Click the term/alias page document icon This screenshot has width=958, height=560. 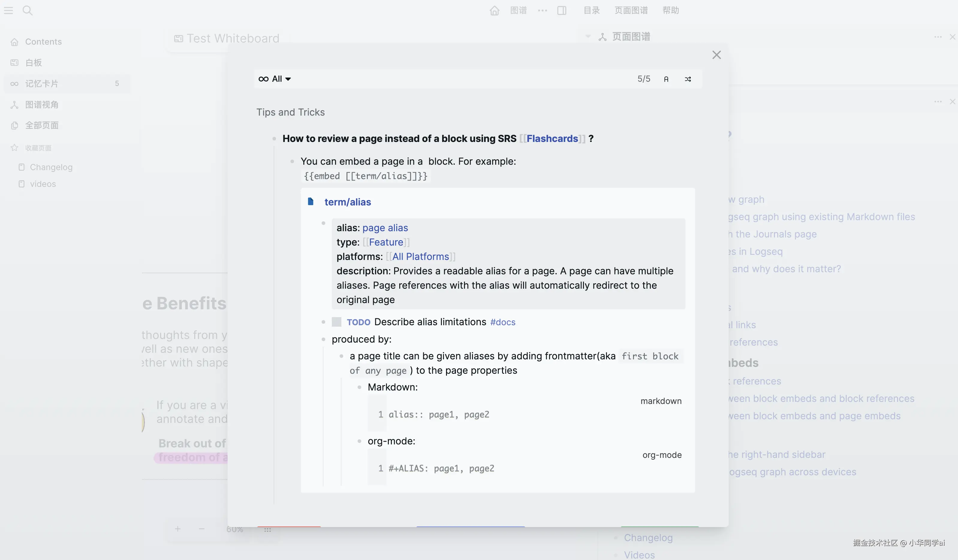point(311,201)
